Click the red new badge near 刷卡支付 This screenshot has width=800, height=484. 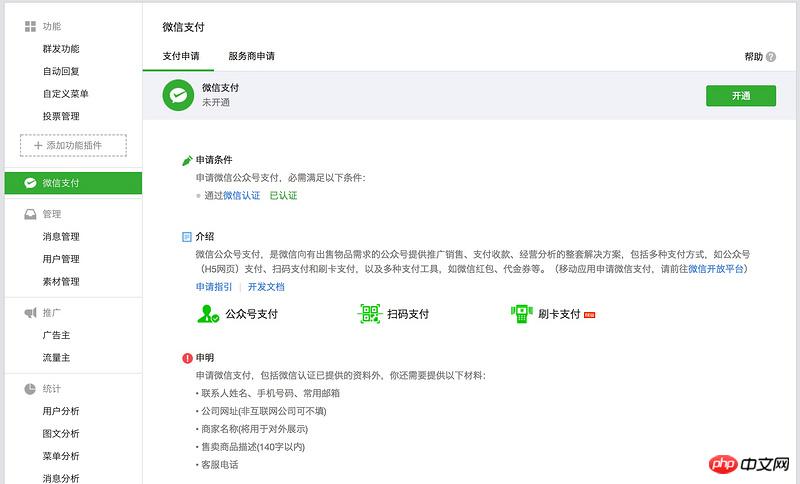589,315
